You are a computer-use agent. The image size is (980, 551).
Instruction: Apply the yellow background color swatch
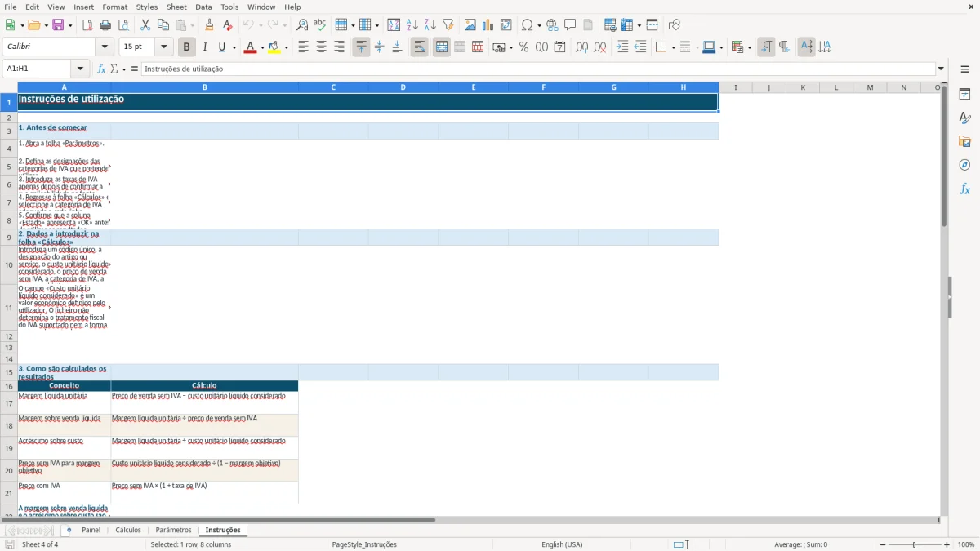(x=274, y=47)
